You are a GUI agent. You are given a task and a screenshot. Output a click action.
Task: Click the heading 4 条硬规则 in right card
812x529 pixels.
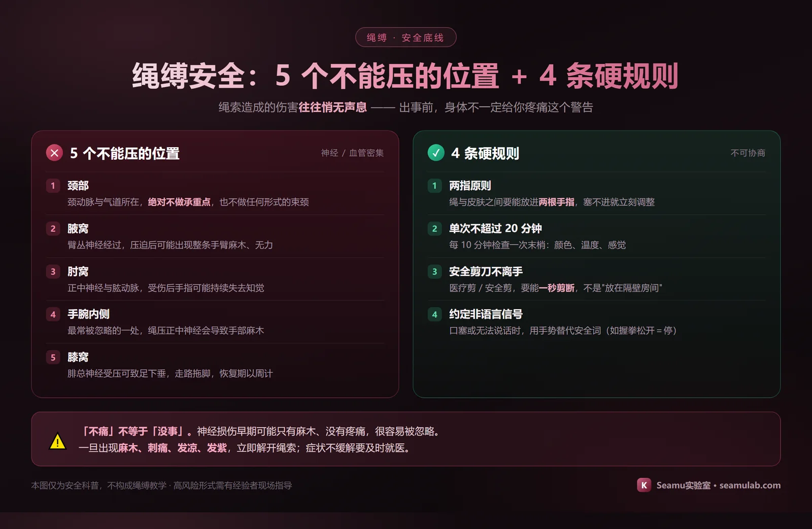[485, 153]
